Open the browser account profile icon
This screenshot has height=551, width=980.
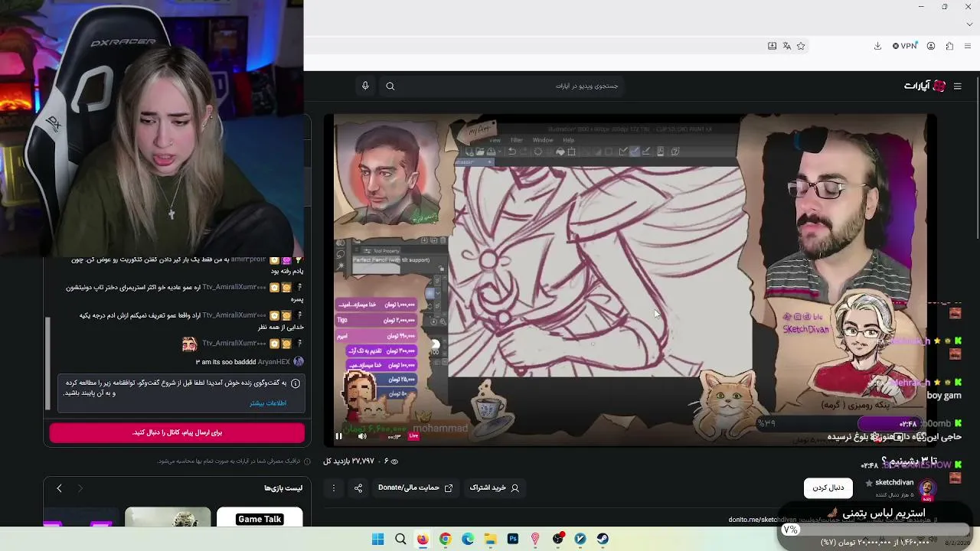pos(931,46)
